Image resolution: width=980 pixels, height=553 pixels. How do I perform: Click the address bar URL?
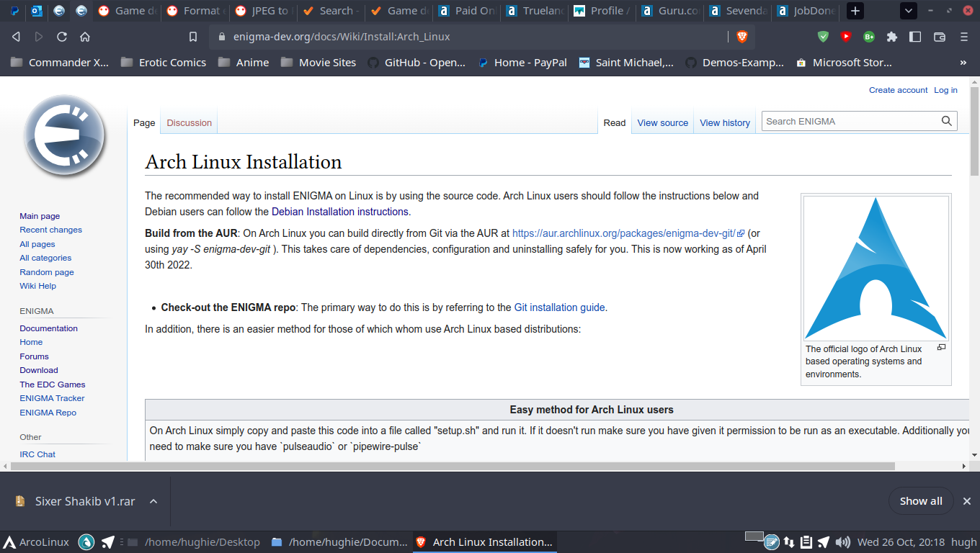(x=342, y=37)
